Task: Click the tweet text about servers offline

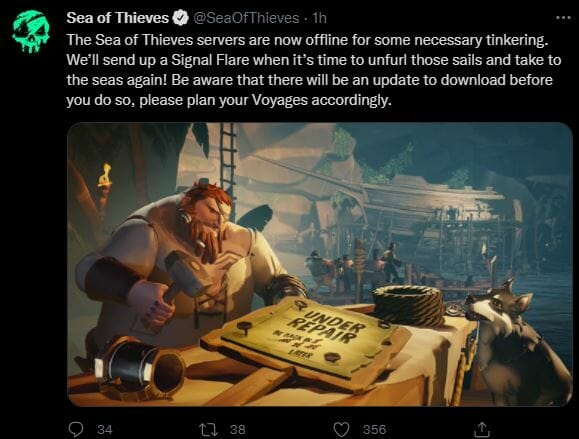Action: (314, 70)
